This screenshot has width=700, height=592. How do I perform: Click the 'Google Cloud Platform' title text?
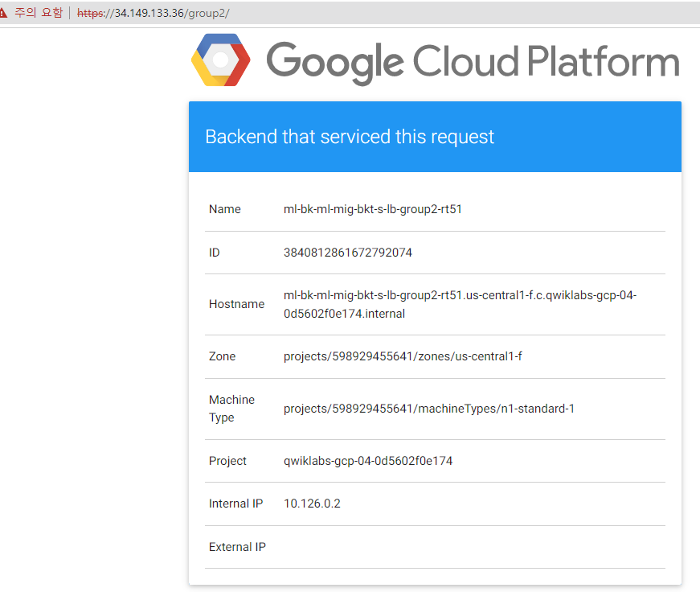point(473,61)
